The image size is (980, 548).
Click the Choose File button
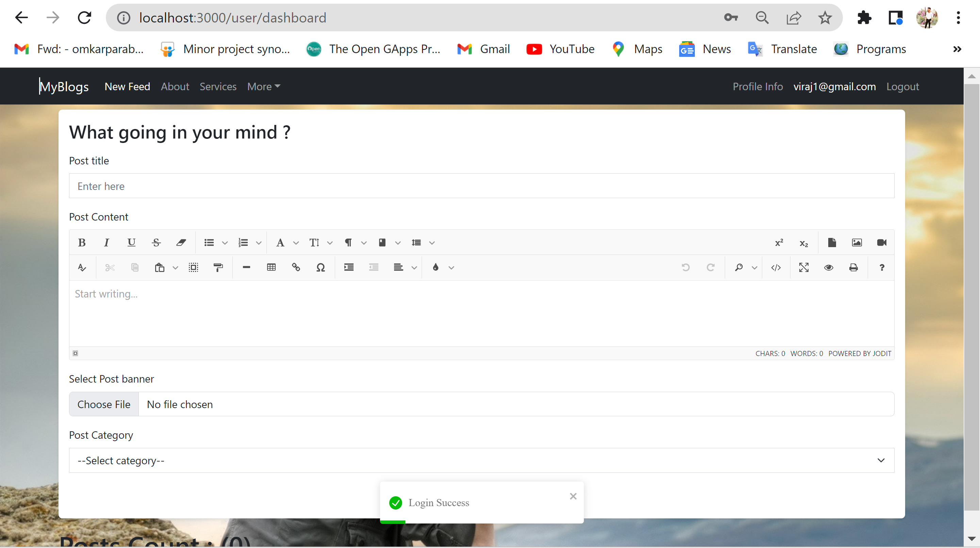pos(103,404)
